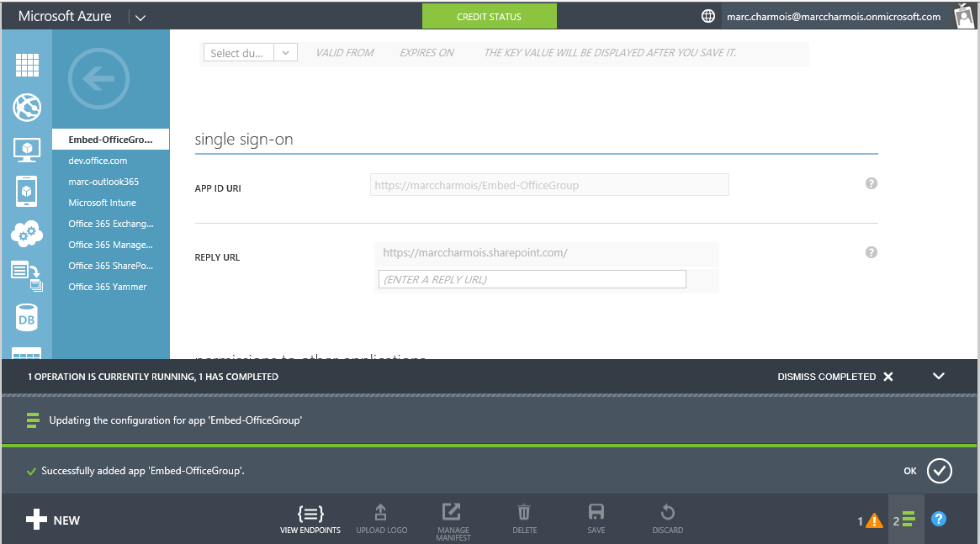This screenshot has height=544, width=980.
Task: Click the Enter a Reply URL field
Action: [x=532, y=279]
